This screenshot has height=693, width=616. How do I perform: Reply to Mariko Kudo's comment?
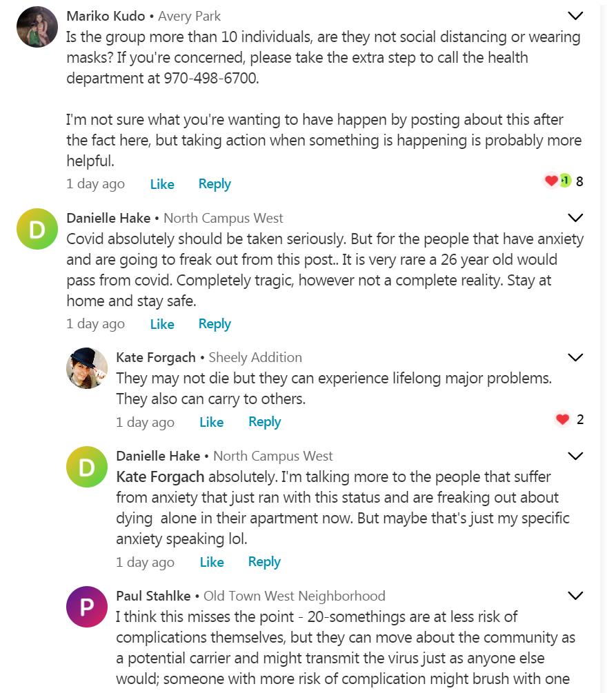[x=215, y=184]
